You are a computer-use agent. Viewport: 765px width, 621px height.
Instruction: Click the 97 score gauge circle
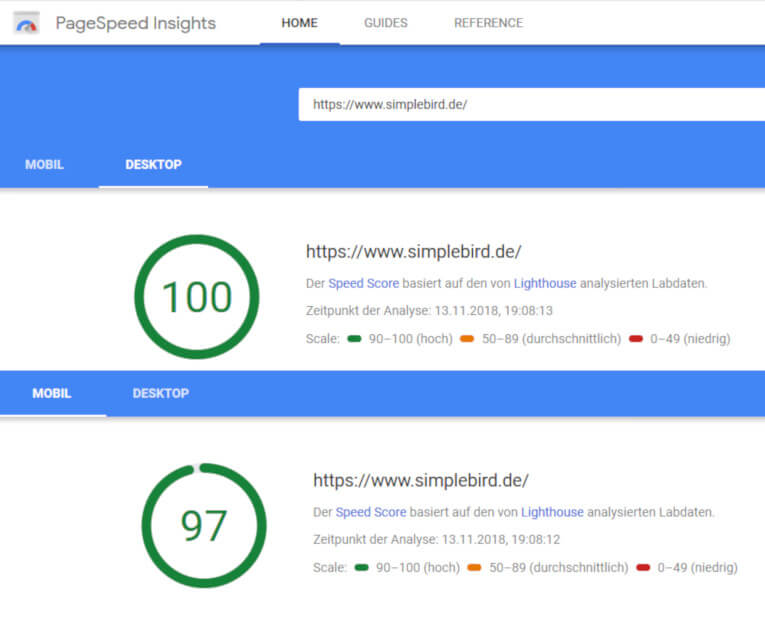(x=204, y=525)
